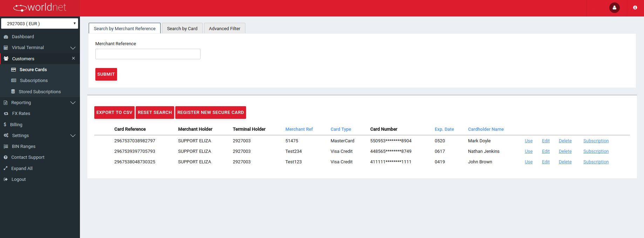Click Use for John Brown's card
The height and width of the screenshot is (238, 644).
(x=529, y=162)
